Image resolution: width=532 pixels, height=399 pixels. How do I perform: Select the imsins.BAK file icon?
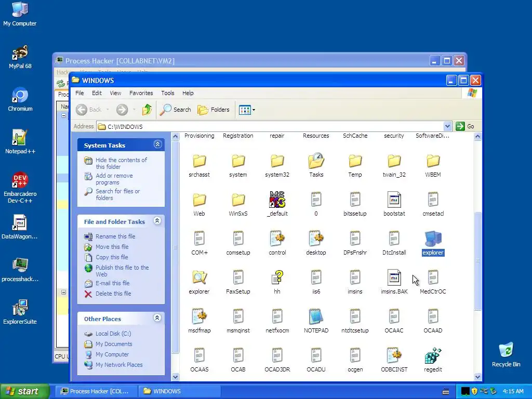[394, 277]
